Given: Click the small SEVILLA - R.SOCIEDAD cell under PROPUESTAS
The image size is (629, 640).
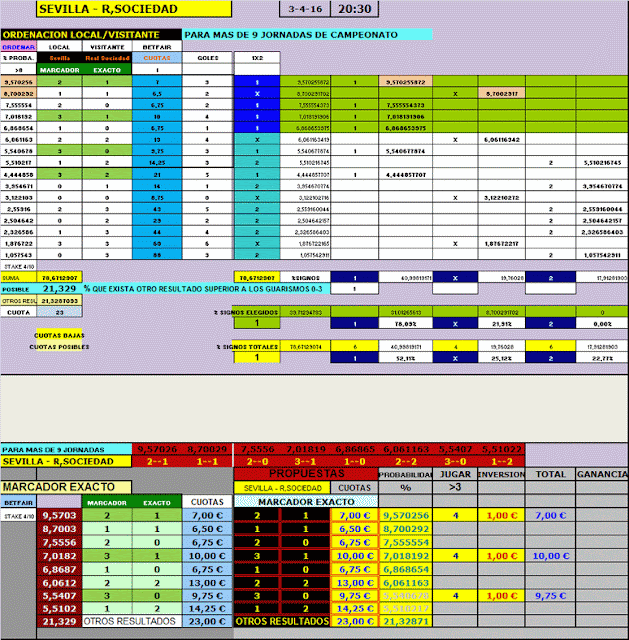Looking at the screenshot, I should click(x=282, y=488).
